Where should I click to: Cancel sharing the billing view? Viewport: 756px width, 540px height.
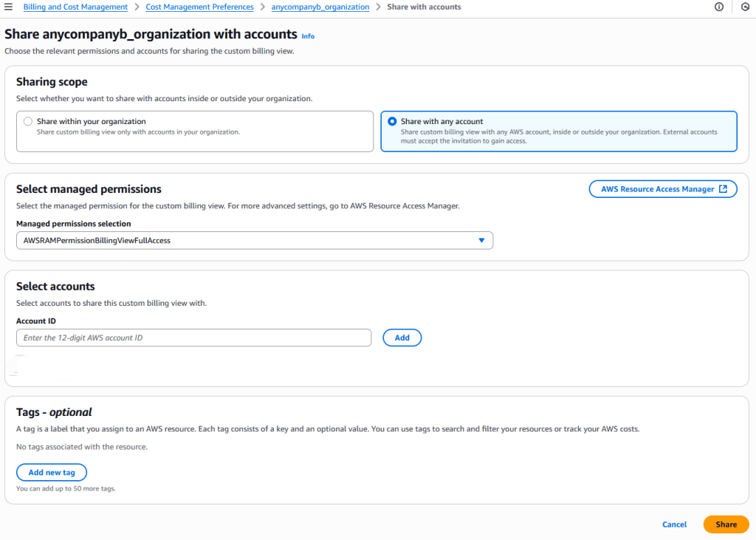click(674, 524)
